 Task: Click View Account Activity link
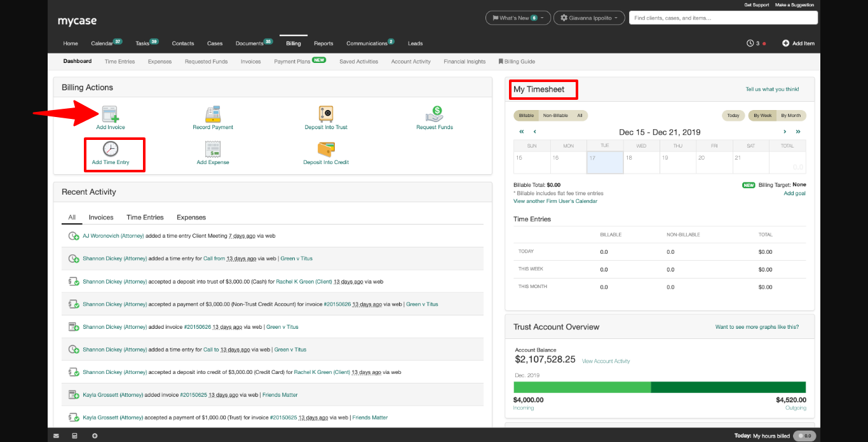pos(606,361)
